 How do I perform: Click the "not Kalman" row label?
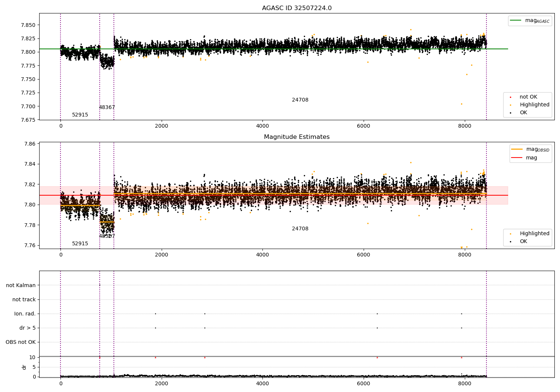[x=21, y=285]
